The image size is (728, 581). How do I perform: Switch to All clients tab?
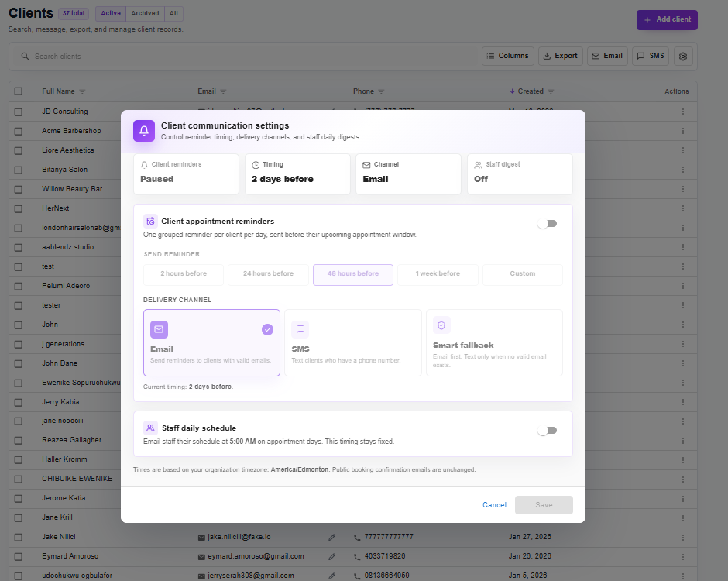click(x=173, y=13)
